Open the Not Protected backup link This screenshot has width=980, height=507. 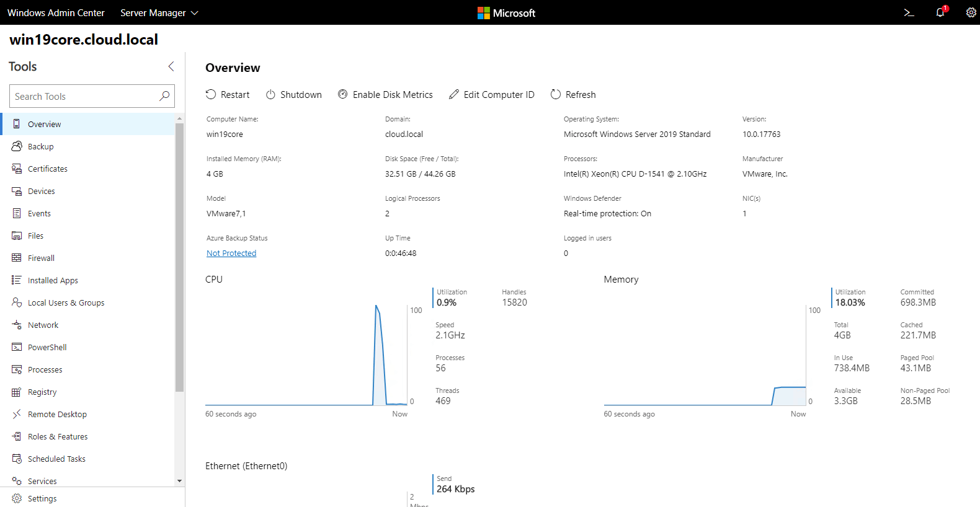tap(231, 253)
